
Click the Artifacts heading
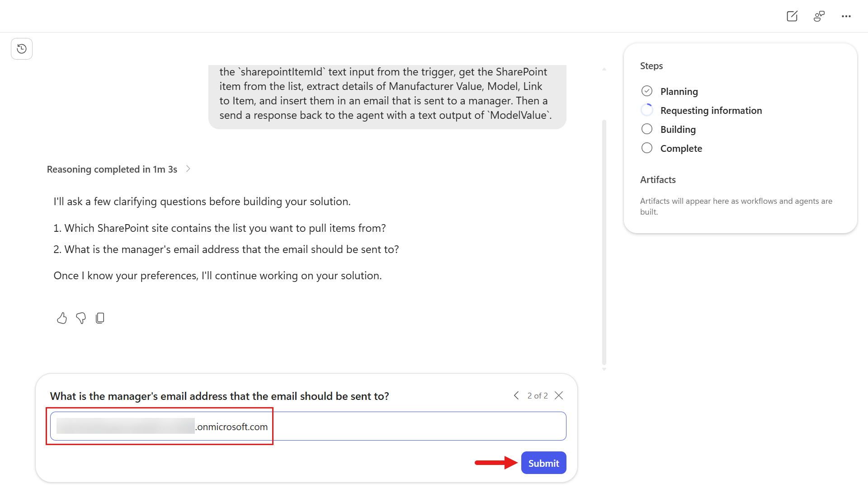point(658,179)
